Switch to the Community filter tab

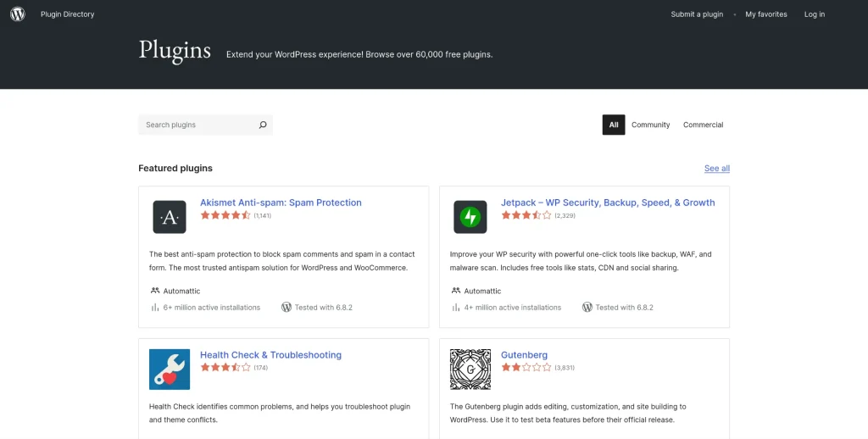(650, 125)
